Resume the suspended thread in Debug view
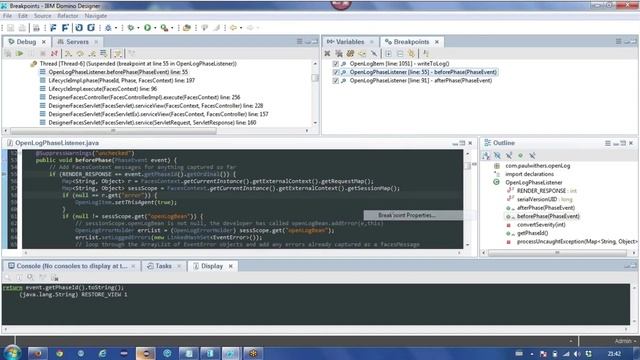 pyautogui.click(x=20, y=53)
